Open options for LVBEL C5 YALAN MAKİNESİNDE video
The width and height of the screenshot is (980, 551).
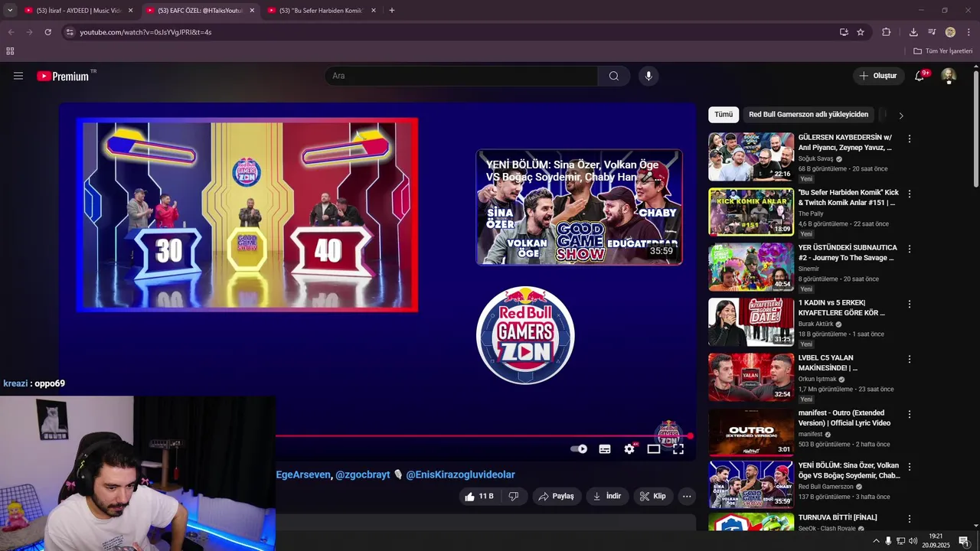910,359
